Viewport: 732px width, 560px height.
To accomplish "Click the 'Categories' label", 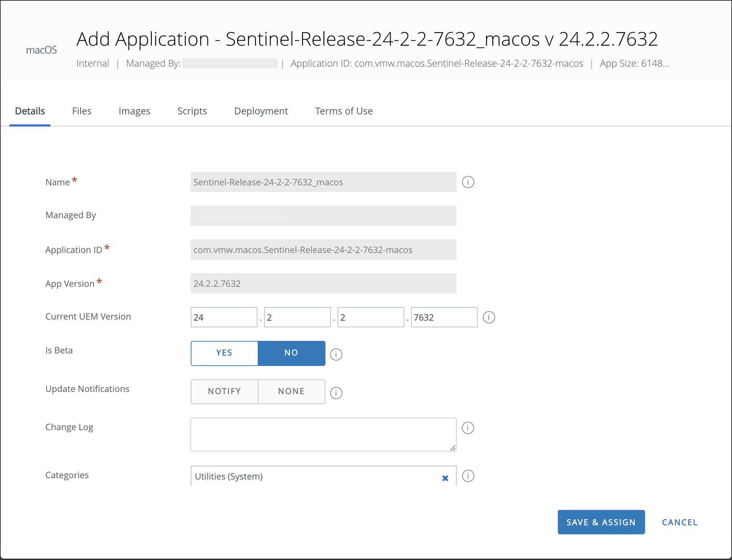I will point(67,475).
